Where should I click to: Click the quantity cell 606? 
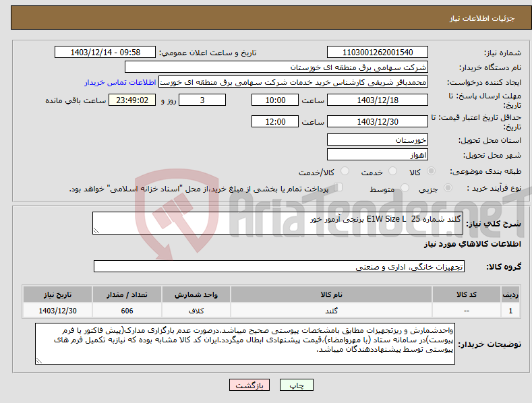(x=127, y=311)
